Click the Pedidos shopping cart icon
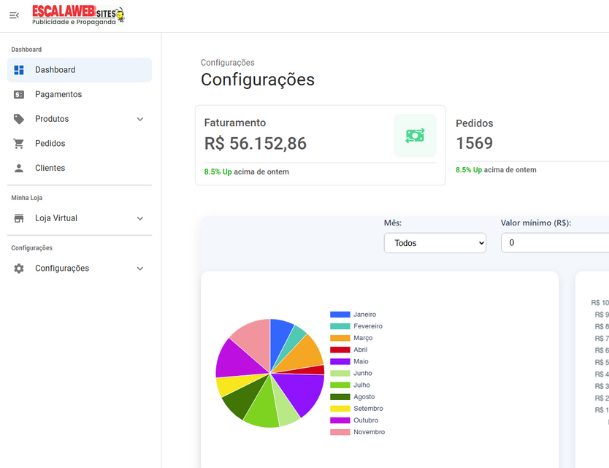The height and width of the screenshot is (468, 609). pyautogui.click(x=19, y=143)
